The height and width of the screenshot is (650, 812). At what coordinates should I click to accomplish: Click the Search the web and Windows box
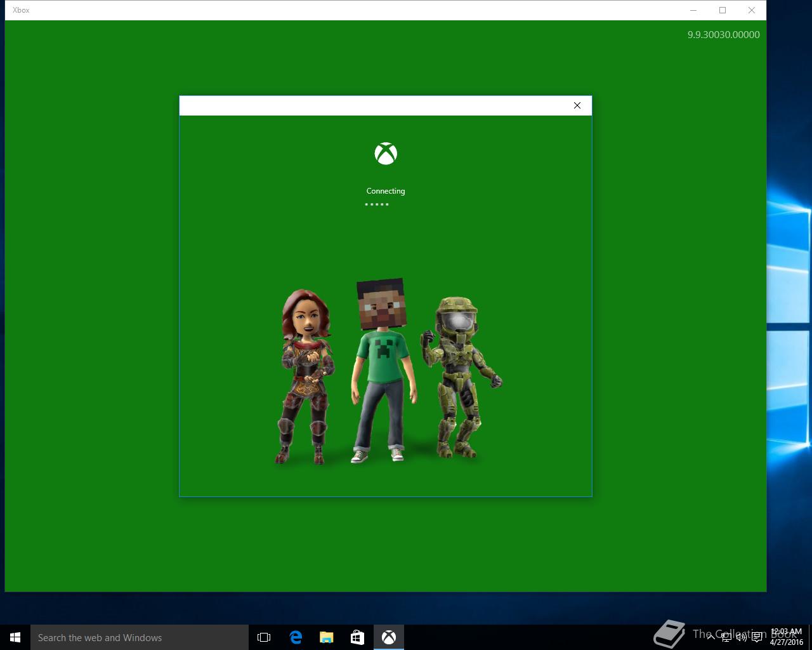coord(140,637)
